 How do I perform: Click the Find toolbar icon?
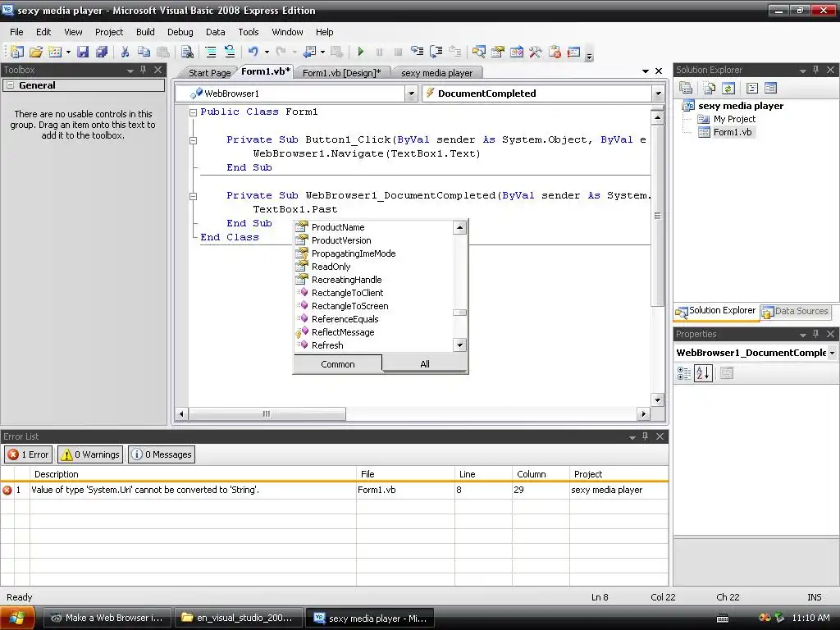pyautogui.click(x=186, y=52)
